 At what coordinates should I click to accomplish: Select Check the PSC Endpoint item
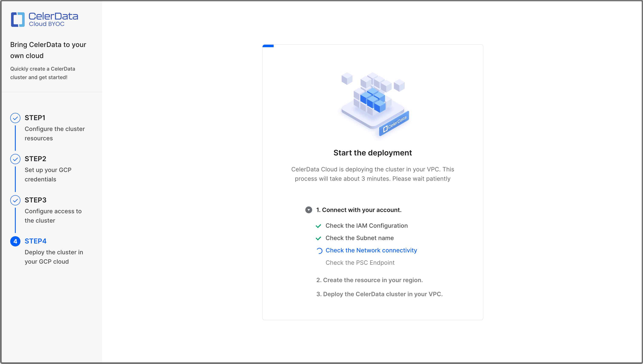(360, 263)
